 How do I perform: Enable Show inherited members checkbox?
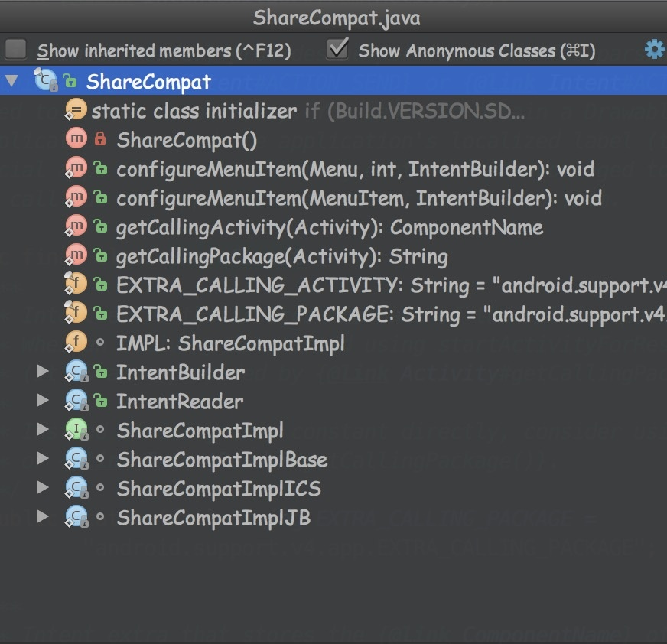click(x=16, y=49)
